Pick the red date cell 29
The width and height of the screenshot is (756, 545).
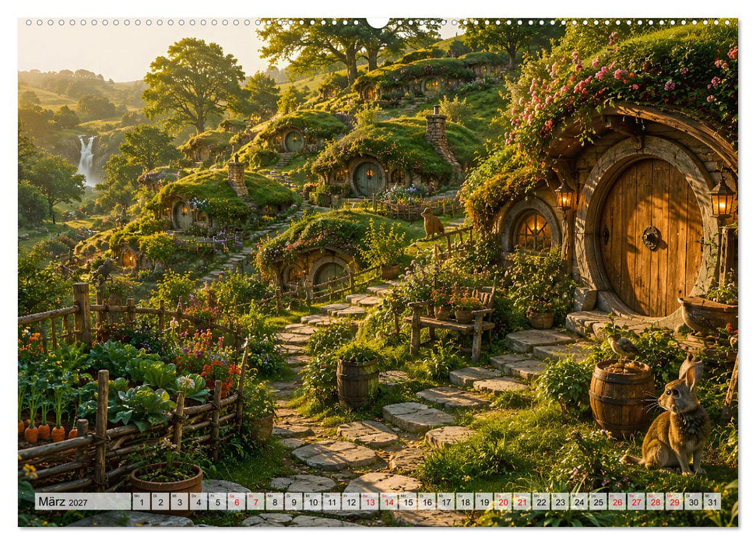(x=674, y=501)
